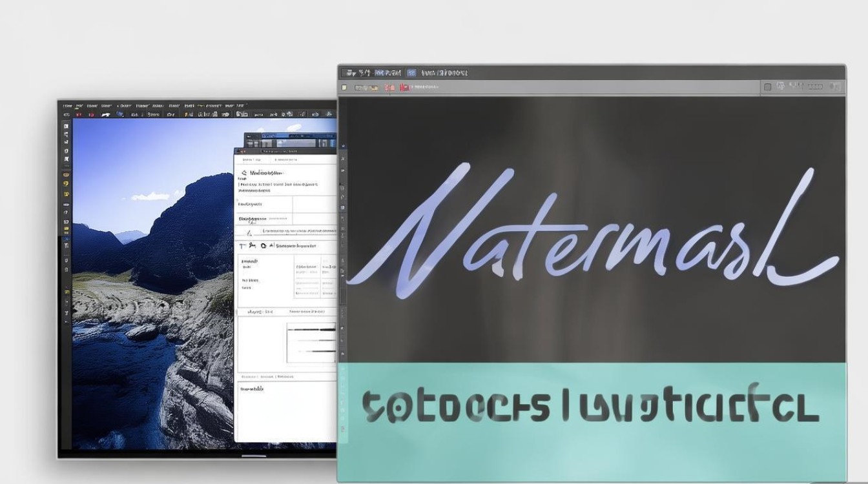Select the left tab at the top of the white dialog
This screenshot has width=868, height=484.
[x=251, y=159]
